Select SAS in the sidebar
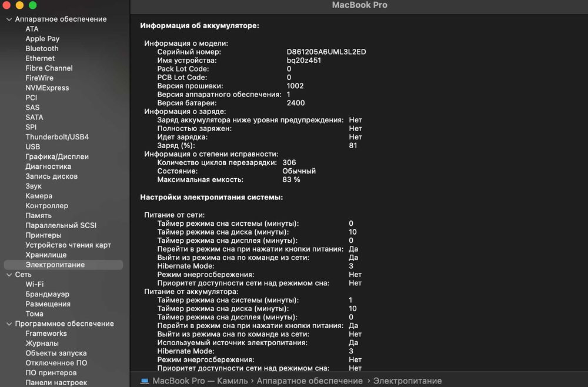This screenshot has width=588, height=387. click(x=32, y=107)
